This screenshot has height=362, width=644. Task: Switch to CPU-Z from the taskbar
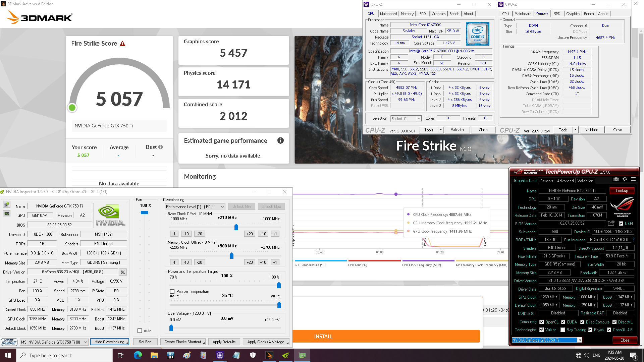(x=220, y=355)
